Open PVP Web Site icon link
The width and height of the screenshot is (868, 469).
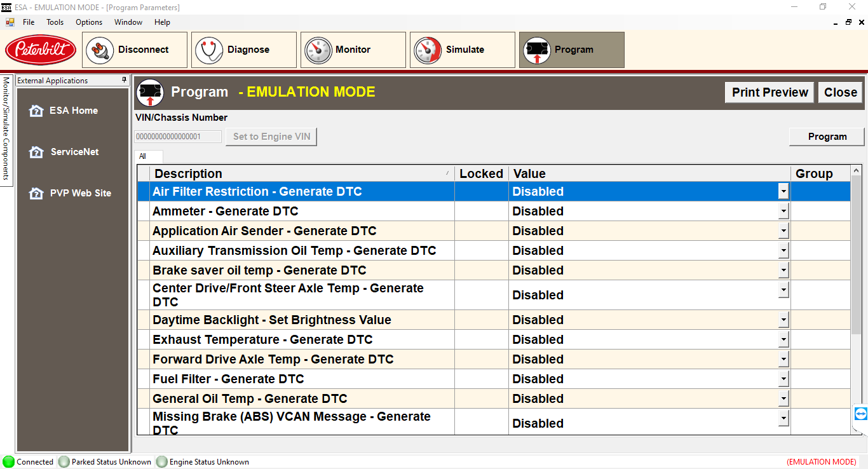[x=36, y=193]
